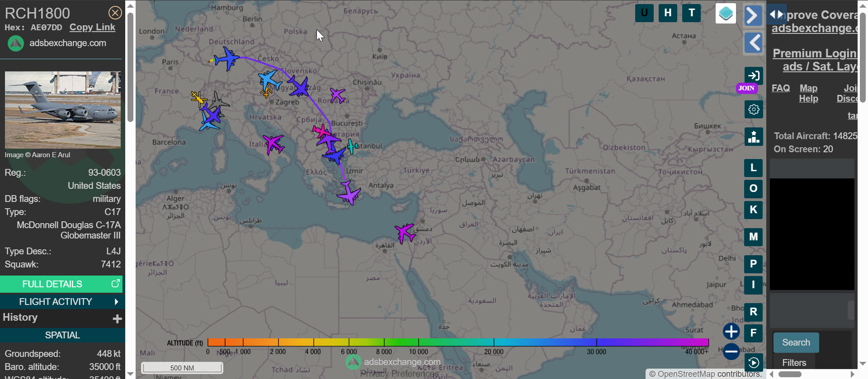Click the Search button
This screenshot has height=379, width=868.
click(x=796, y=342)
